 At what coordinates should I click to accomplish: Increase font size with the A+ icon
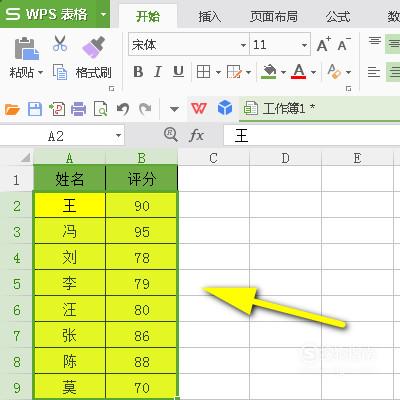[323, 44]
